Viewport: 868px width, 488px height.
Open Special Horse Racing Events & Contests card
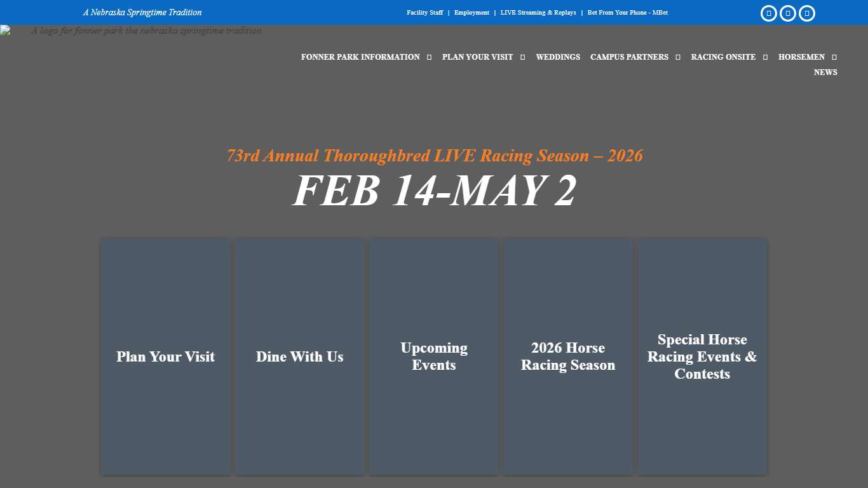tap(702, 356)
